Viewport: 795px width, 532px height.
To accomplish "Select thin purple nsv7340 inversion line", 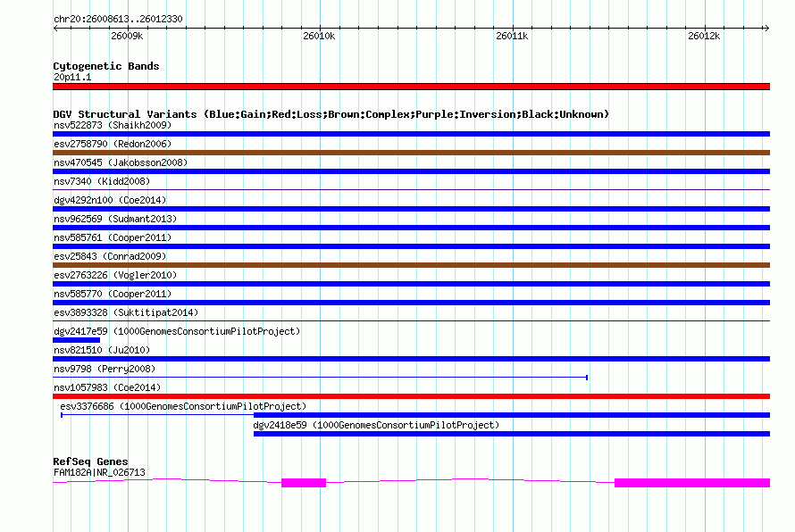I will pos(411,189).
